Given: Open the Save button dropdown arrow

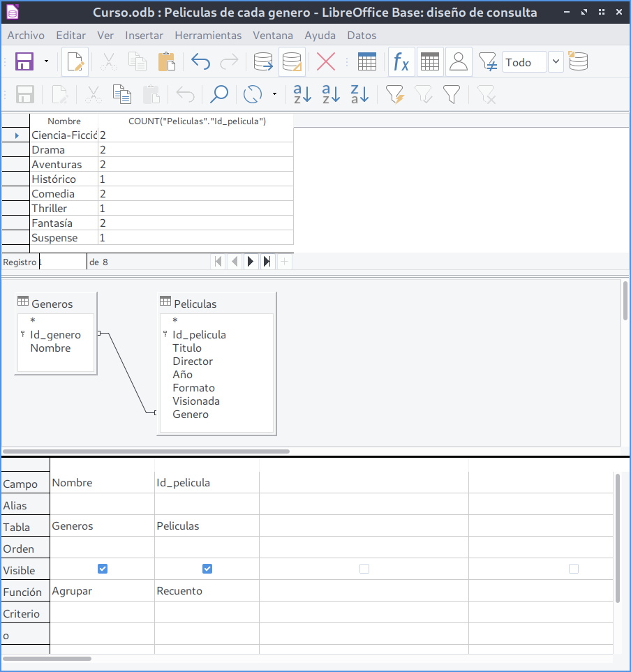Looking at the screenshot, I should point(46,61).
